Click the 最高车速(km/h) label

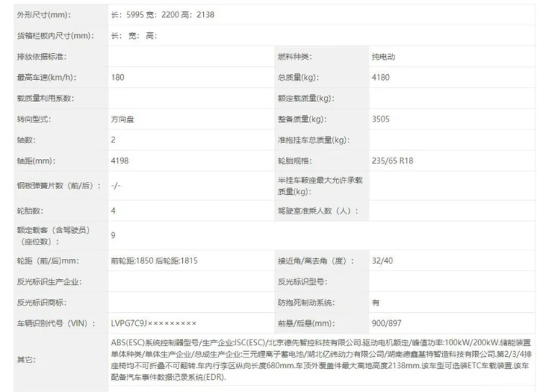pyautogui.click(x=47, y=78)
